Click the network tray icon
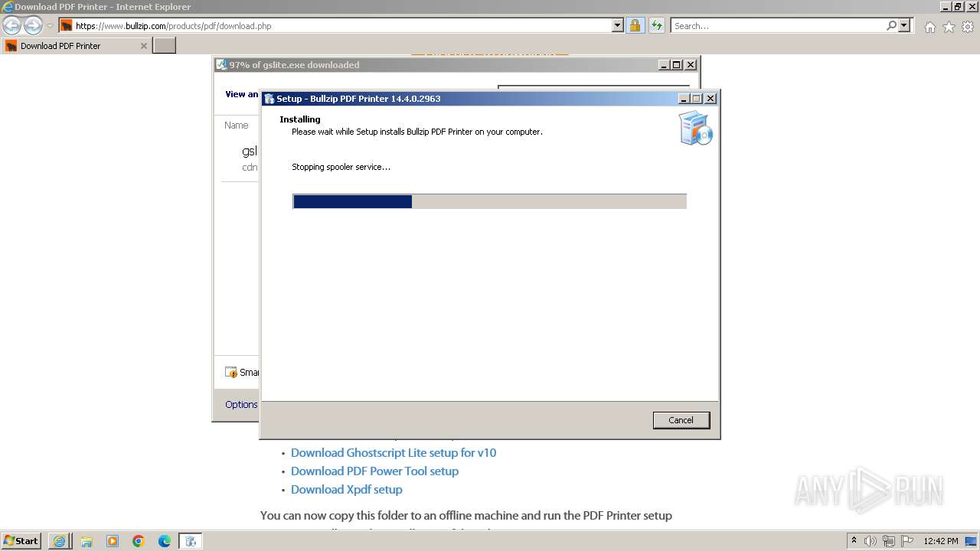980x551 pixels. (889, 541)
